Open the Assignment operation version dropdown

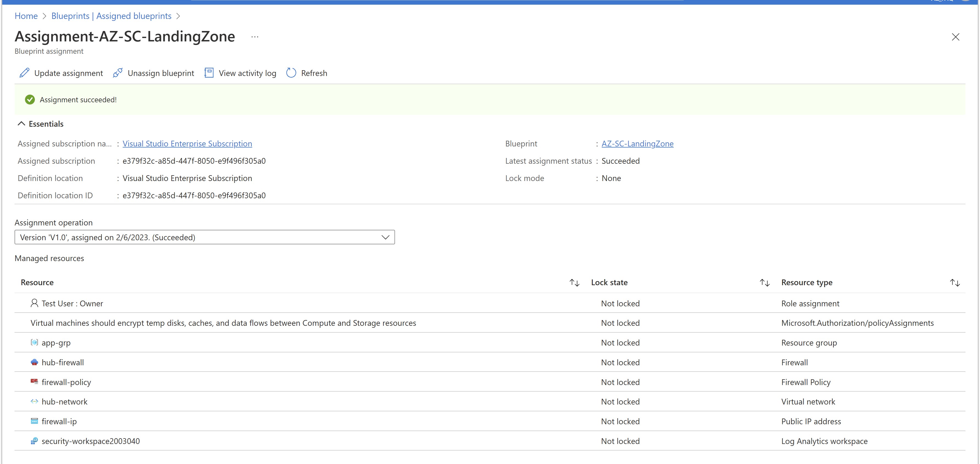pyautogui.click(x=205, y=237)
